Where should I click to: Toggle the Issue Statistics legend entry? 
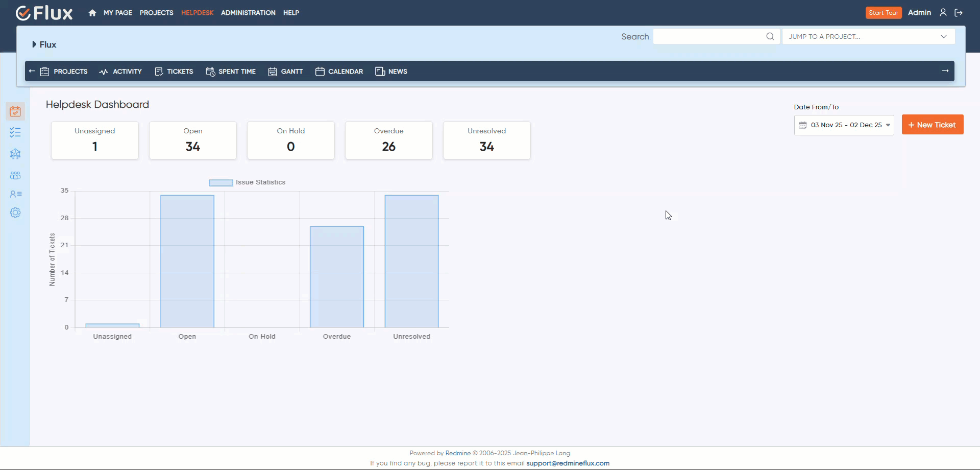click(247, 182)
